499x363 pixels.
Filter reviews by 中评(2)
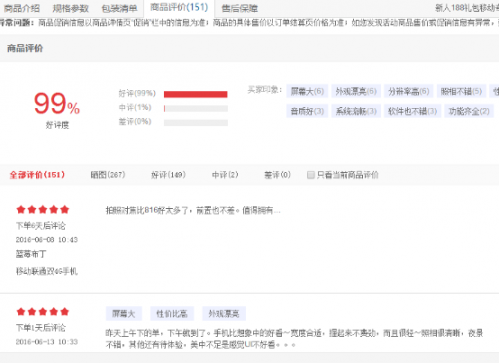(x=225, y=175)
